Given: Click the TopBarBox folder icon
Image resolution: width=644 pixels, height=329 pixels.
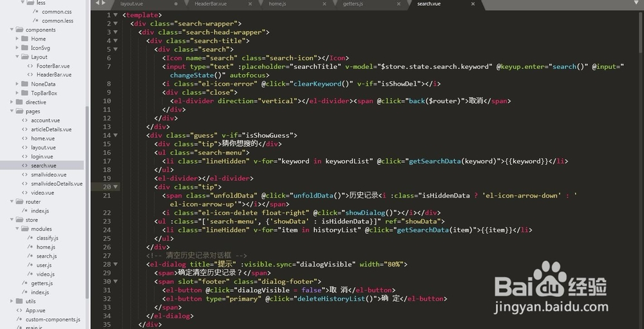Looking at the screenshot, I should [x=24, y=93].
